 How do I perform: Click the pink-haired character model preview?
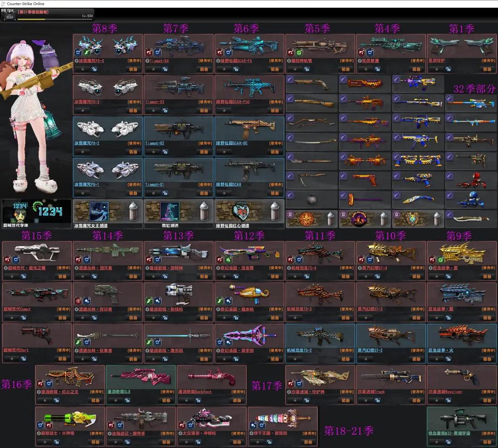[x=36, y=116]
